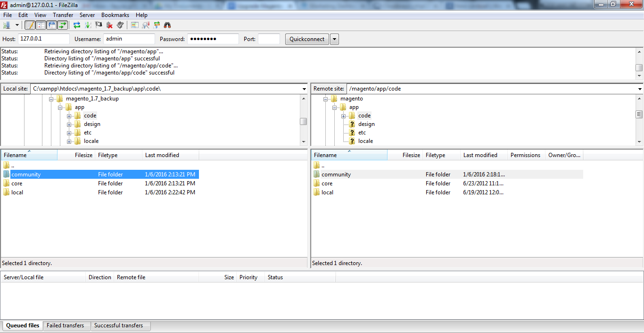Reconnect to last server checkmark icon
The height and width of the screenshot is (333, 644).
pyautogui.click(x=120, y=25)
